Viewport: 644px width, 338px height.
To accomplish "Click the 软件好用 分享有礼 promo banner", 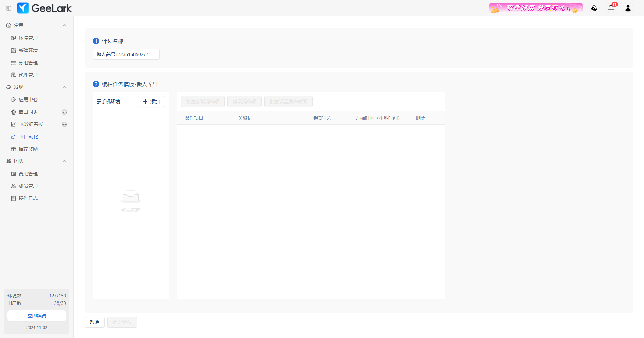I will [536, 8].
